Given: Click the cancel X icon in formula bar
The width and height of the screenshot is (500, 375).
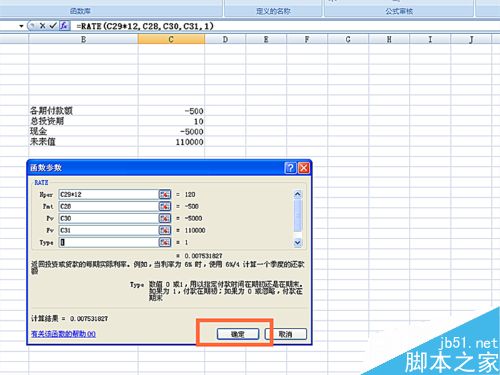Looking at the screenshot, I should tap(42, 26).
